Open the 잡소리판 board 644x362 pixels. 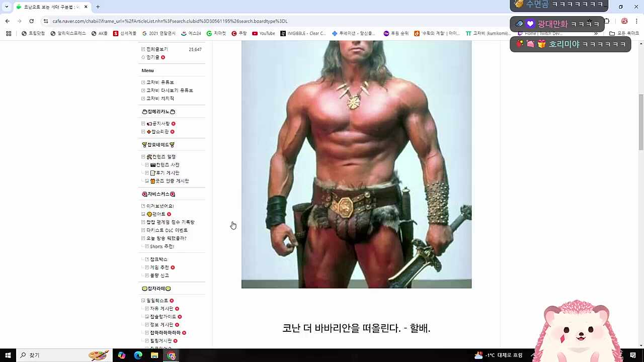(158, 132)
